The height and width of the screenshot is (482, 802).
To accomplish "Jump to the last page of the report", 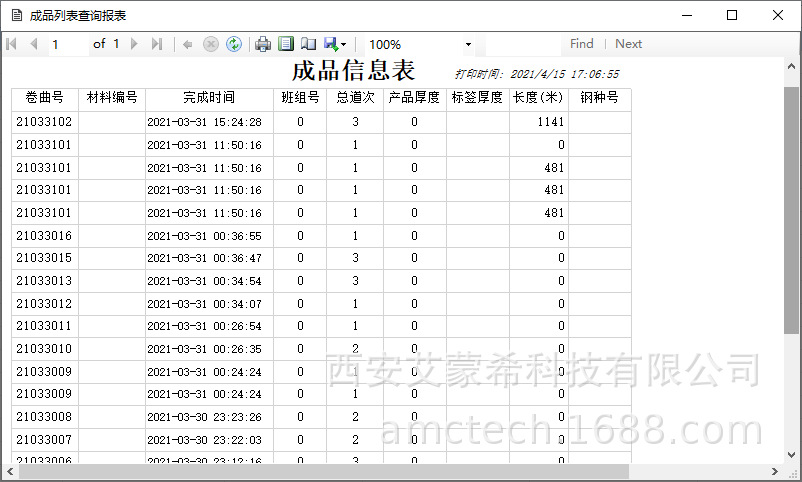I will 157,44.
